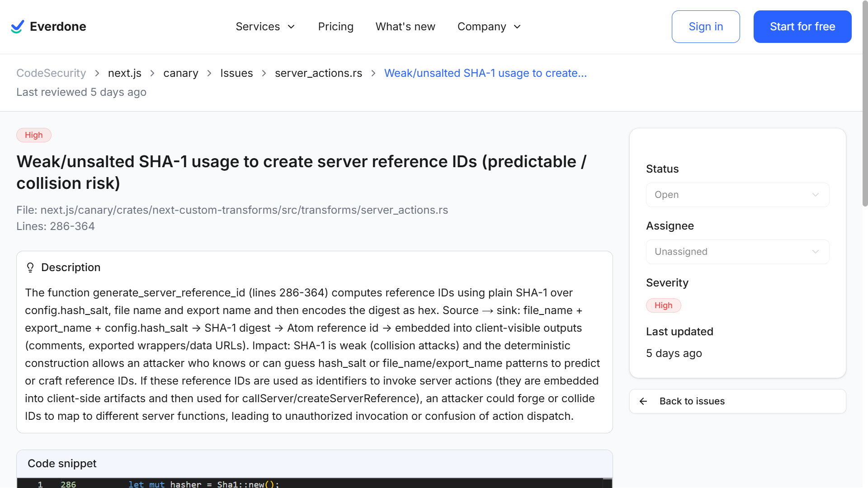Click the lightbulb icon beside Description
The width and height of the screenshot is (868, 488).
pyautogui.click(x=30, y=267)
